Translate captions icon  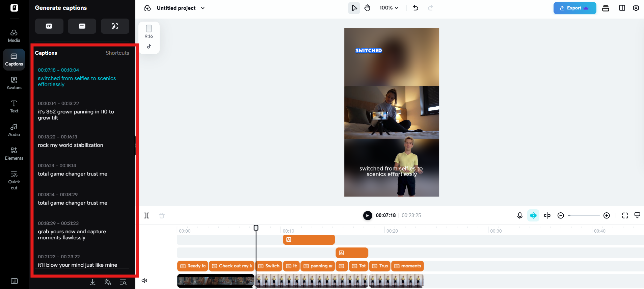pos(108,282)
